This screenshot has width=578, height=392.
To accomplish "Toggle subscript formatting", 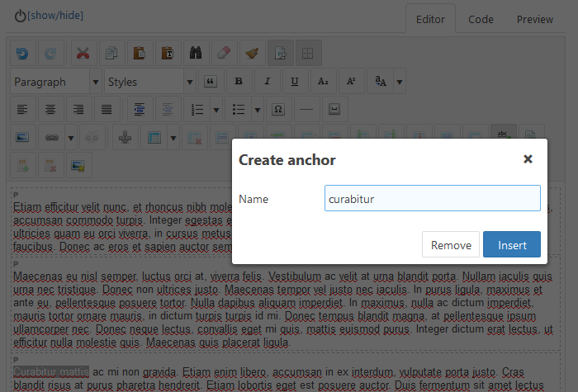I will 323,82.
